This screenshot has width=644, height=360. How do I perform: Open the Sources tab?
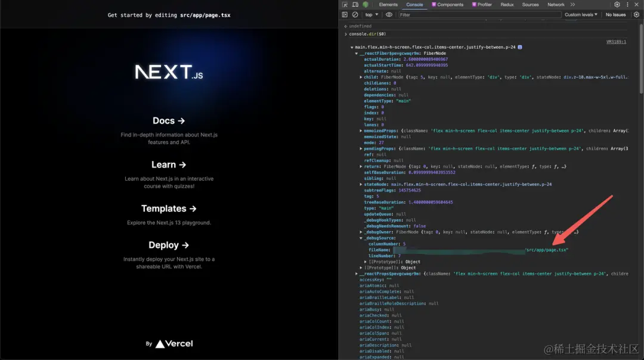(x=530, y=5)
